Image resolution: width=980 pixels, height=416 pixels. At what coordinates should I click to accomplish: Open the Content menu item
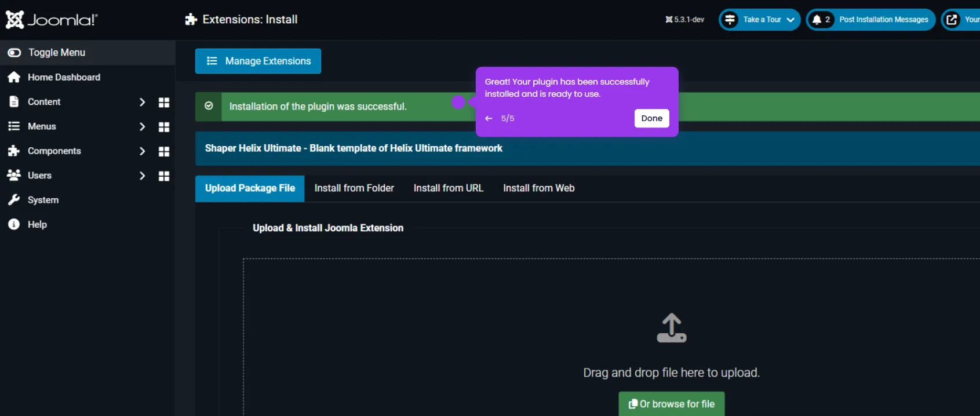(44, 102)
